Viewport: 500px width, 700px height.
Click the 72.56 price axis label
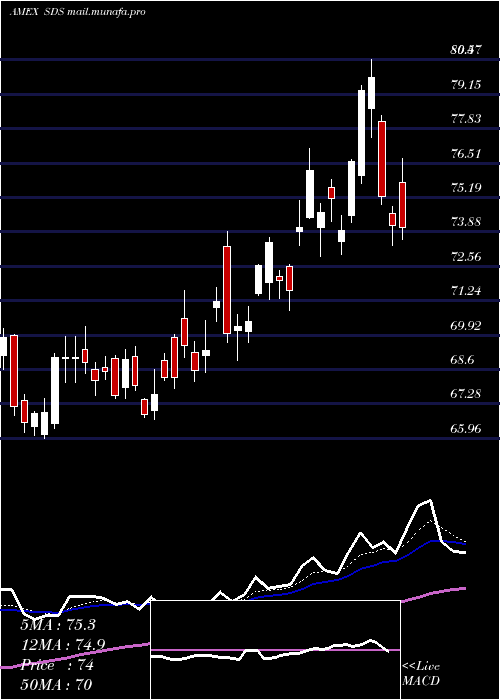tap(466, 257)
